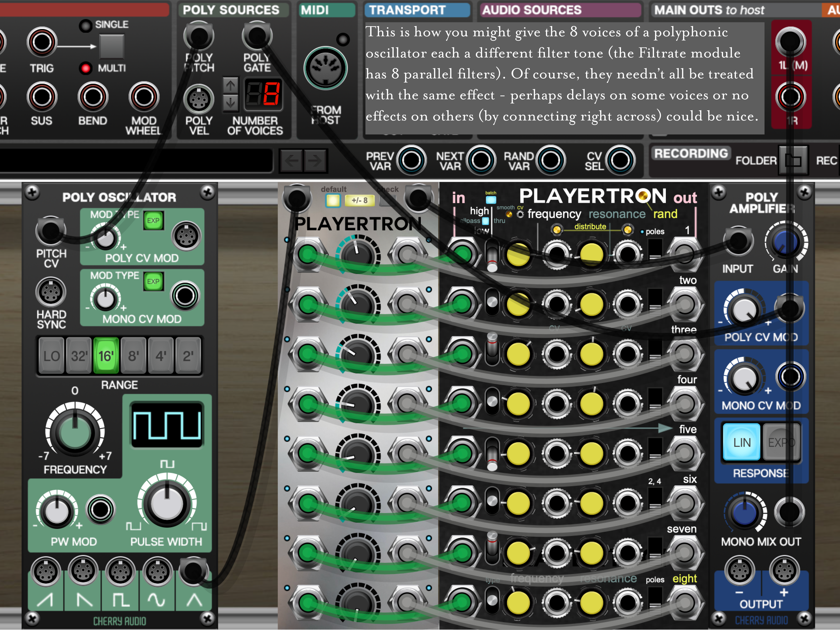This screenshot has height=630, width=840.
Task: Click the Hard Sync jack
Action: 50,292
